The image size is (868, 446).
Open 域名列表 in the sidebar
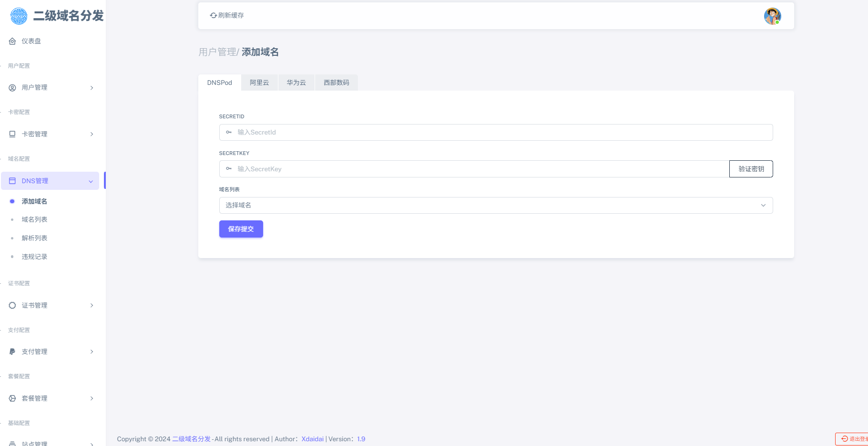34,219
